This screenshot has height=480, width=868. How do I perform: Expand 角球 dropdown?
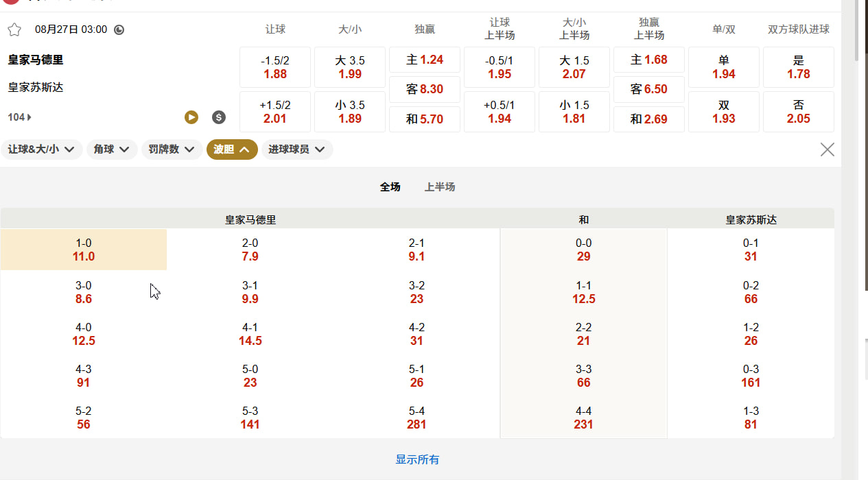tap(112, 149)
